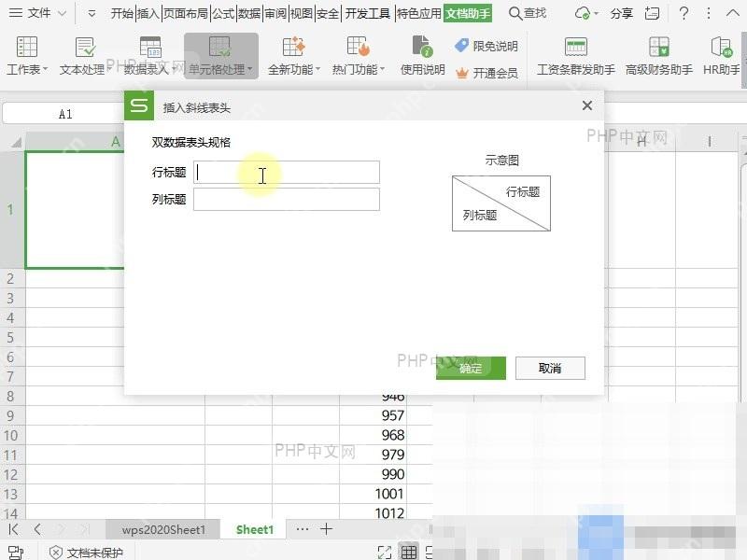The height and width of the screenshot is (560, 747).
Task: Click the 限免说明 tag icon
Action: (461, 46)
